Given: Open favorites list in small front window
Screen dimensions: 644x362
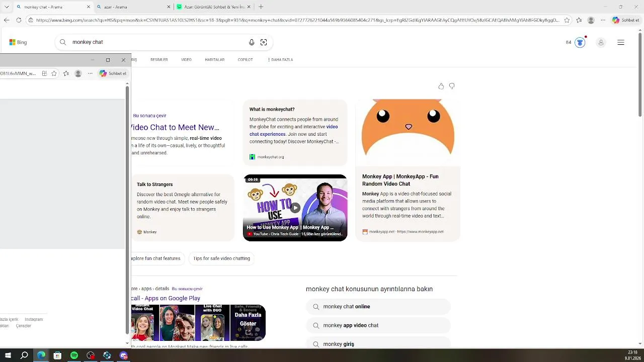Looking at the screenshot, I should [66, 73].
